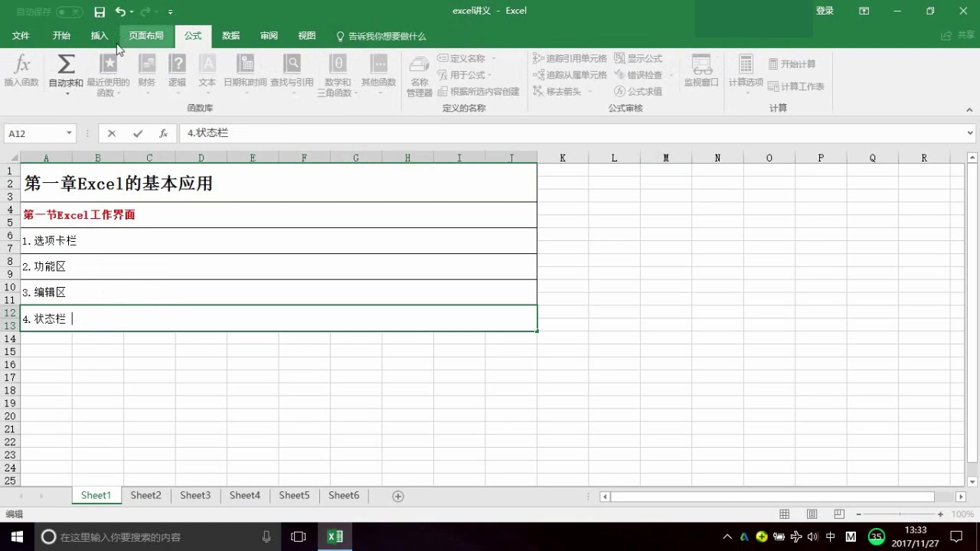Select the Insert Function (插入函数) icon

click(21, 73)
